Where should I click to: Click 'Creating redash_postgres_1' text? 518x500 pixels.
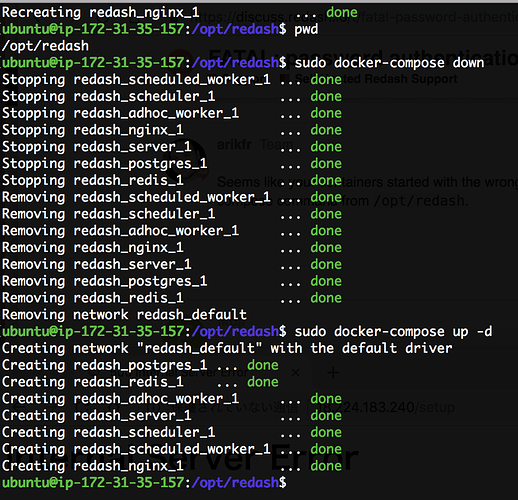[104, 365]
